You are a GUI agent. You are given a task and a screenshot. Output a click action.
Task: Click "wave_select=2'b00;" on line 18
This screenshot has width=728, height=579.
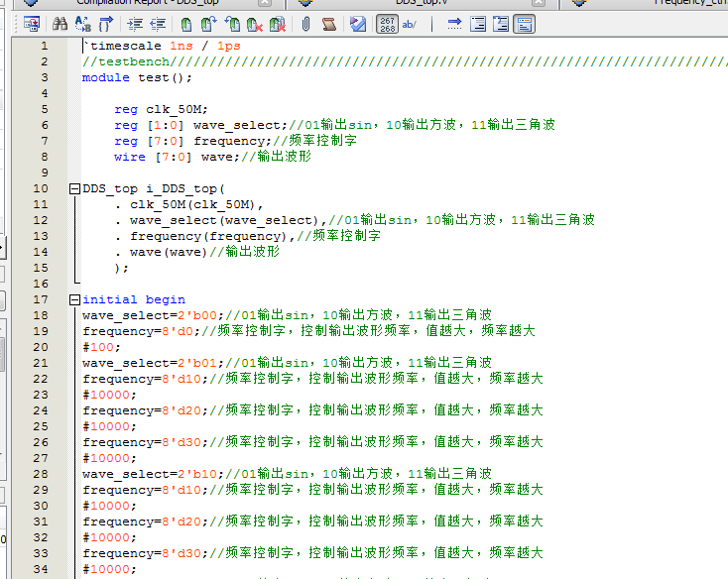point(153,315)
